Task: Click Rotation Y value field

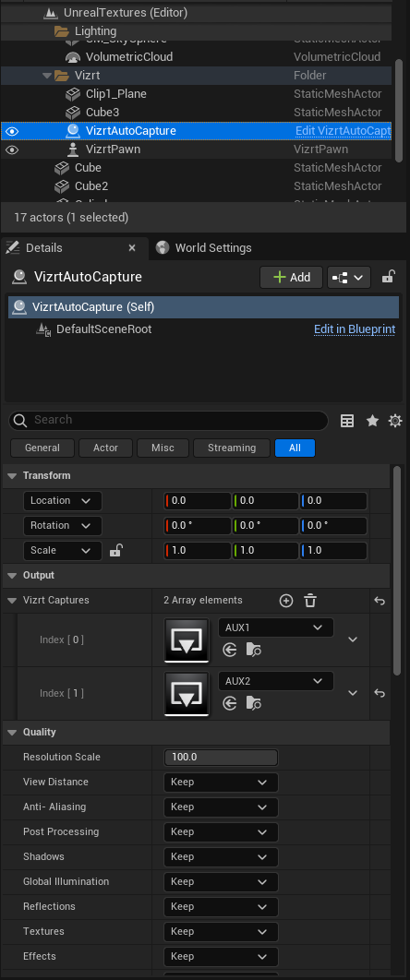Action: pos(266,526)
